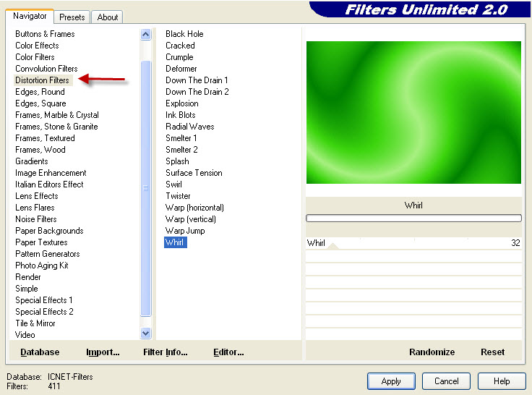
Task: Open the About tab
Action: point(108,17)
